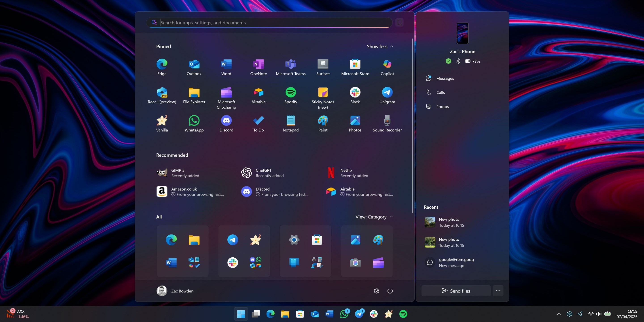Collapse pinned apps with Show less
Screen dimensions: 644x322
click(x=380, y=47)
